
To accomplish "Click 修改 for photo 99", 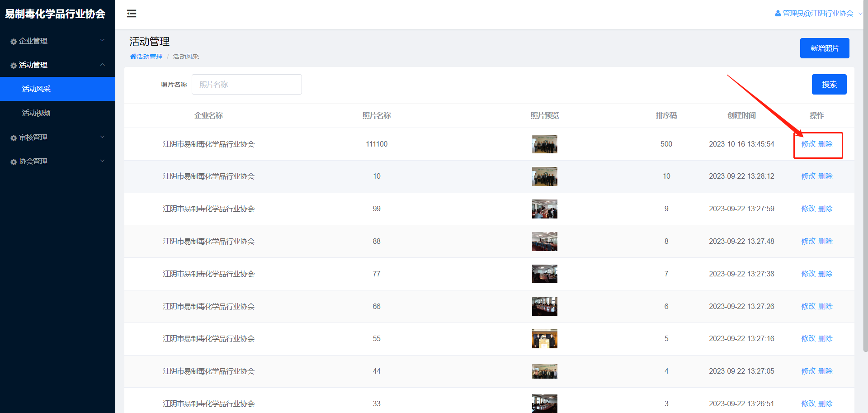I will [x=808, y=209].
